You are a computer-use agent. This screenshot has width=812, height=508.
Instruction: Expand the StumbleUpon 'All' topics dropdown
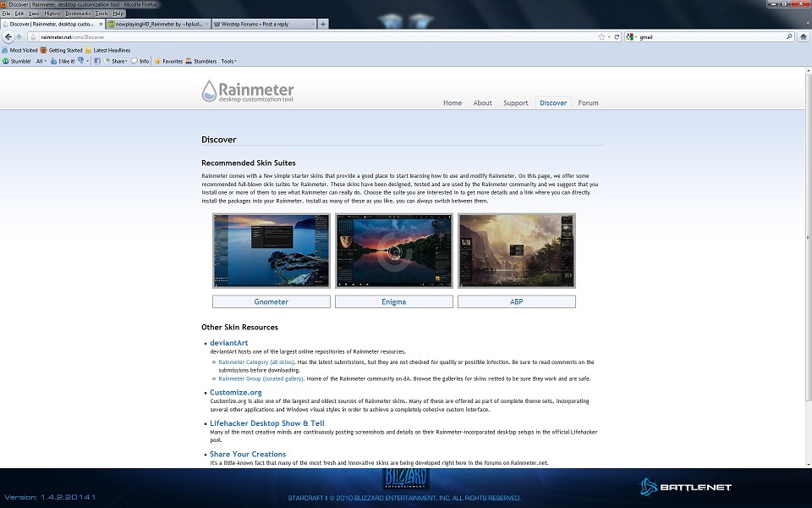(41, 61)
